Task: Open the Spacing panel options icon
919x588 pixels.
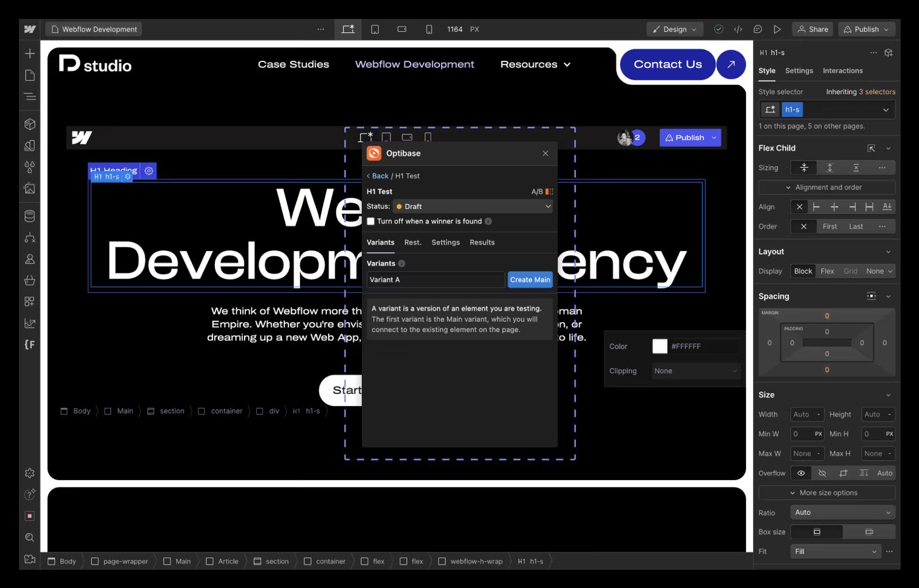Action: [871, 296]
